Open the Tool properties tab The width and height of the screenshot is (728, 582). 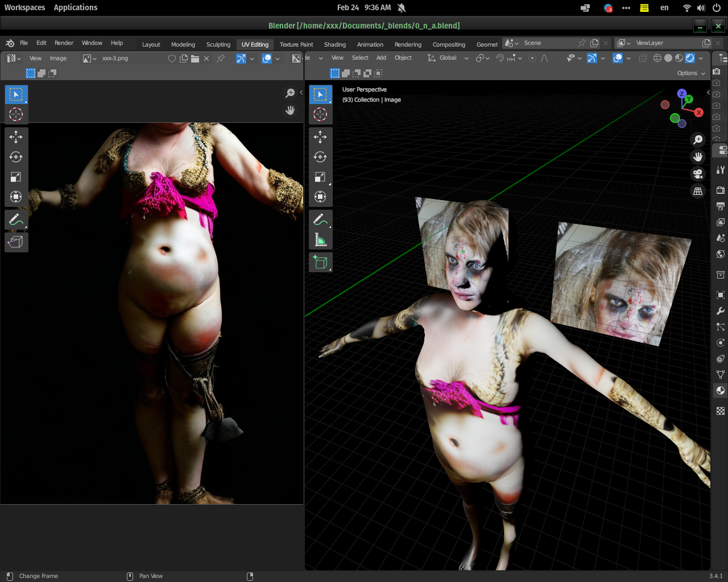721,170
